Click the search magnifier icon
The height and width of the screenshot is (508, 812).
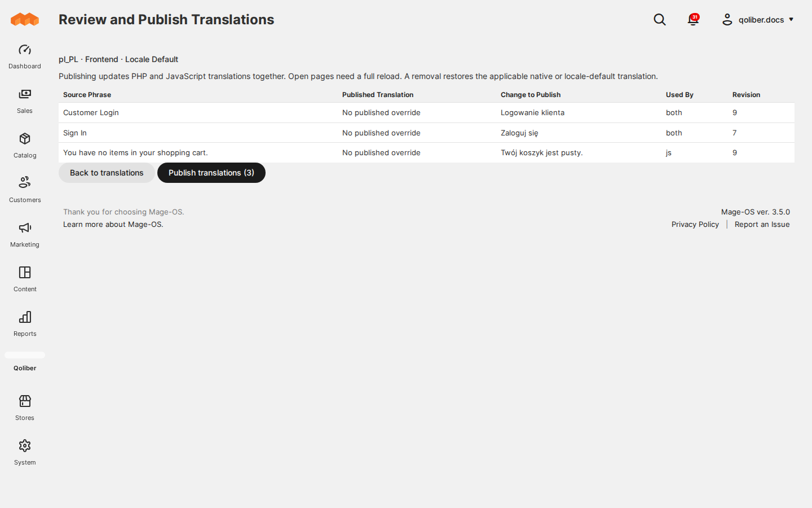(660, 20)
